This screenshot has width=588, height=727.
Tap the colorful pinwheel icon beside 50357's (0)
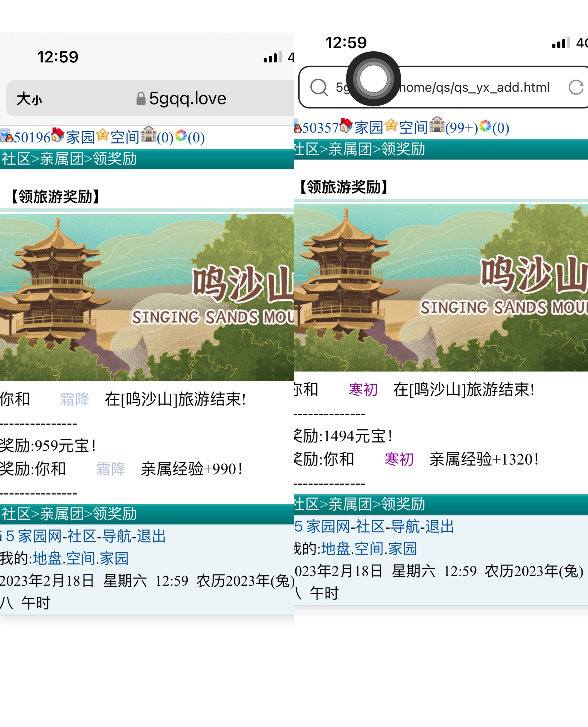click(x=485, y=125)
